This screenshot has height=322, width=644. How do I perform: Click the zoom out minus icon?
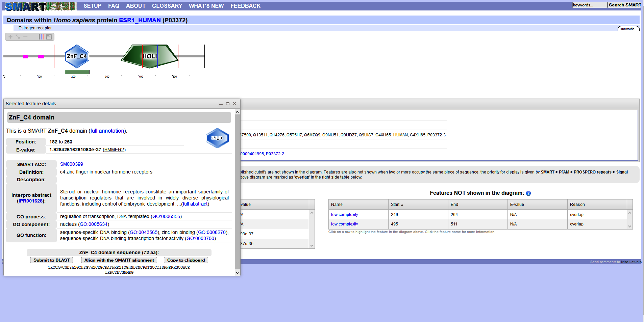[x=25, y=37]
